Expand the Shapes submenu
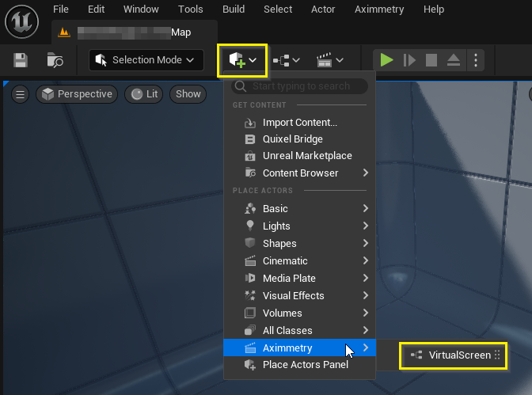Screen dimensions: 532x395 tap(299, 243)
